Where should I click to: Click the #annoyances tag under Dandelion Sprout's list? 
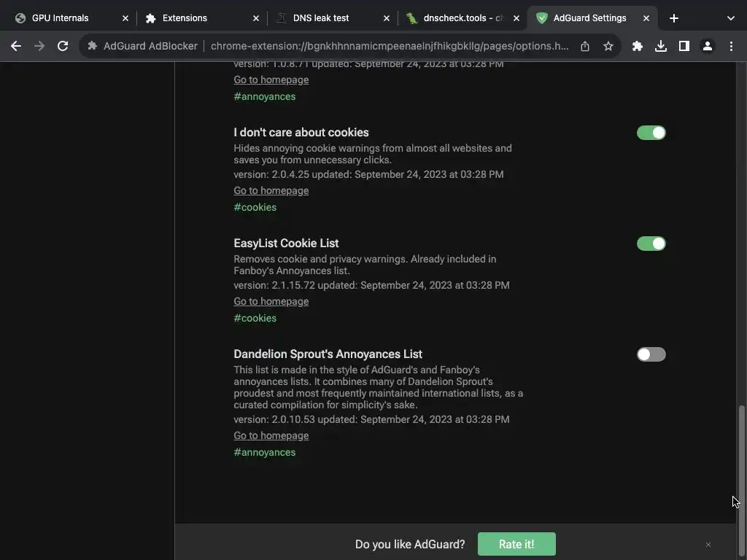pyautogui.click(x=264, y=452)
